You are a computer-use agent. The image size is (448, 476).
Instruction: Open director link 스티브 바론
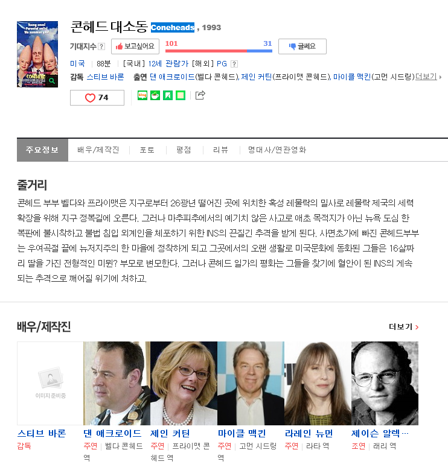tap(106, 77)
